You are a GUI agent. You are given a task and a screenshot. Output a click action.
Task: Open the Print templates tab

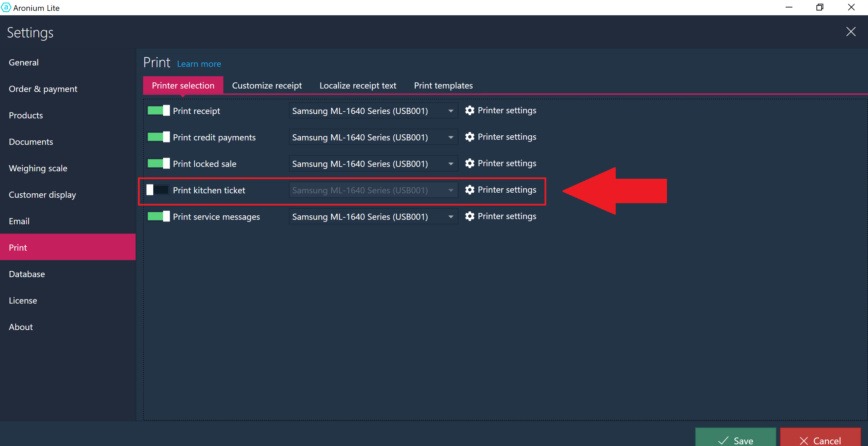443,85
